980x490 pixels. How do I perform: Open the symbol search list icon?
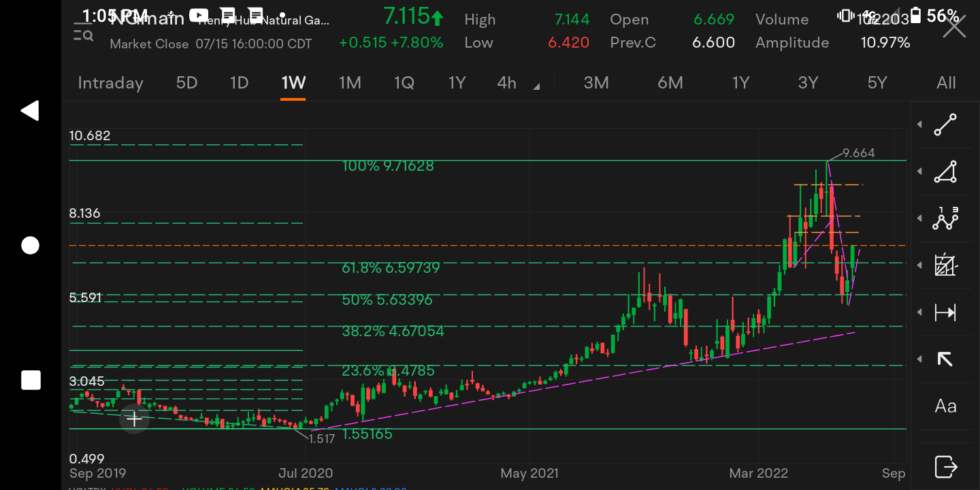coord(84,31)
